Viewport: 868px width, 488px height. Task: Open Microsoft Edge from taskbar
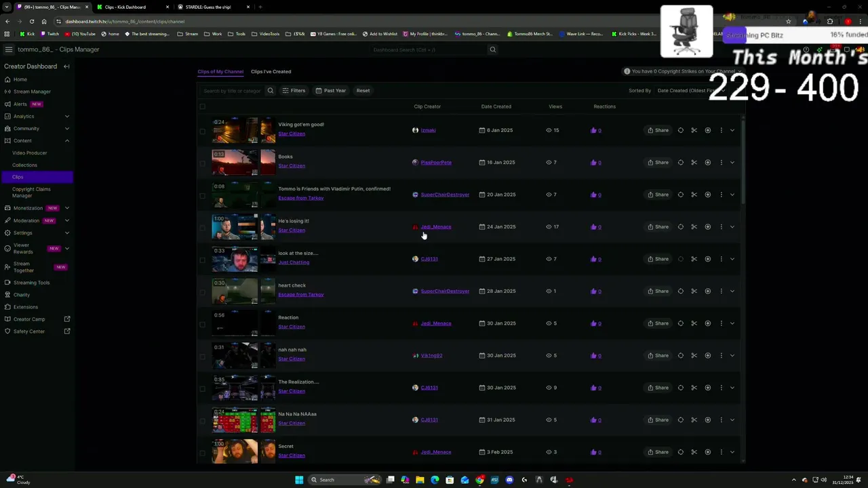(435, 480)
